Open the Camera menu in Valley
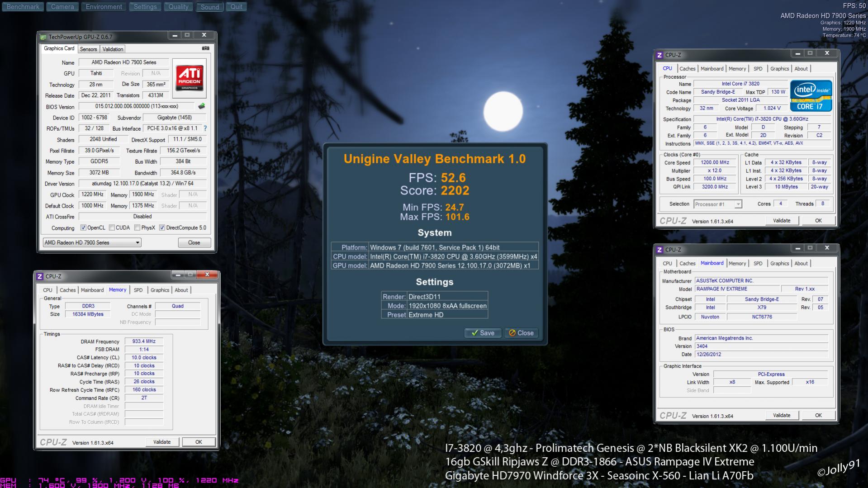Screen dimensions: 868x488 [x=62, y=7]
